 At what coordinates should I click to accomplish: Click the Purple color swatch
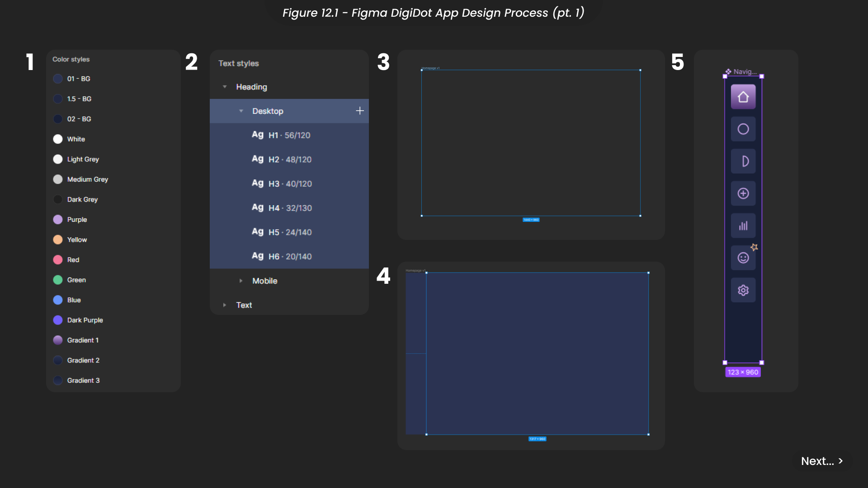(58, 220)
